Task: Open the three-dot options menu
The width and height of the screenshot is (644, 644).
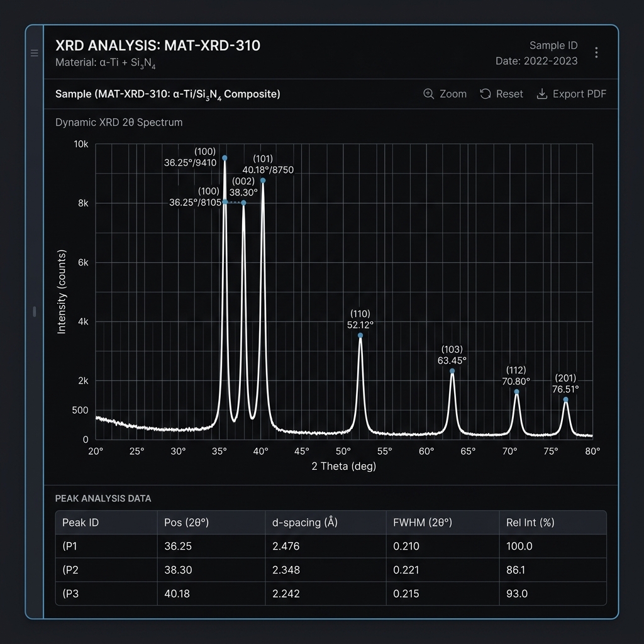Action: (596, 53)
